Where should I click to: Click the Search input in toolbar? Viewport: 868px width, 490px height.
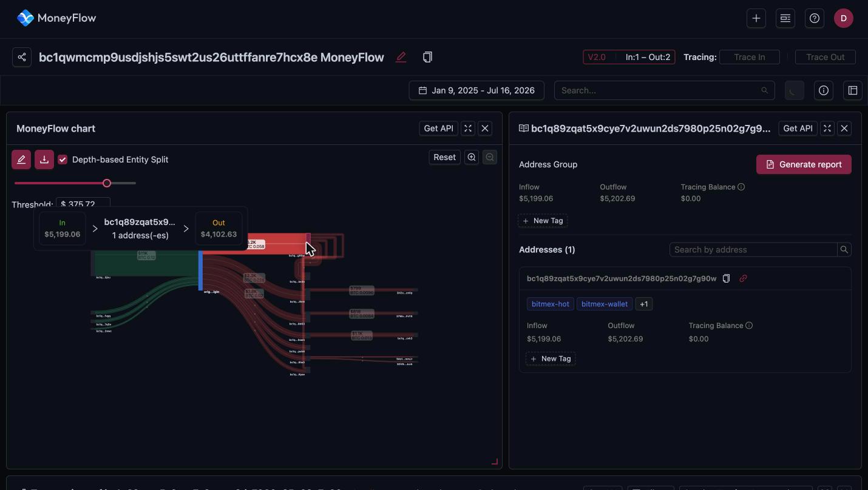pos(664,90)
